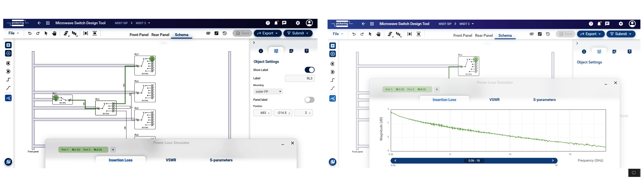Enable the Panel label switch

click(x=309, y=100)
